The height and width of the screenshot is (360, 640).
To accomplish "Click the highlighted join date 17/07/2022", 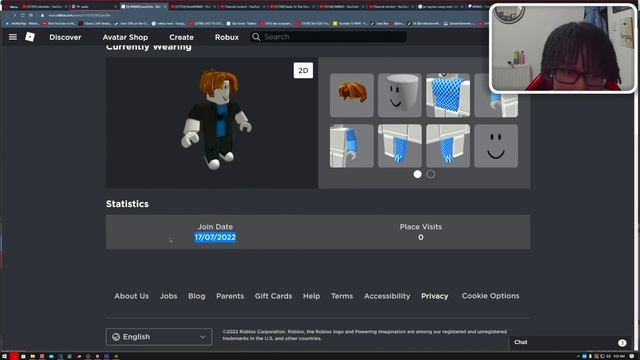I will 215,238.
